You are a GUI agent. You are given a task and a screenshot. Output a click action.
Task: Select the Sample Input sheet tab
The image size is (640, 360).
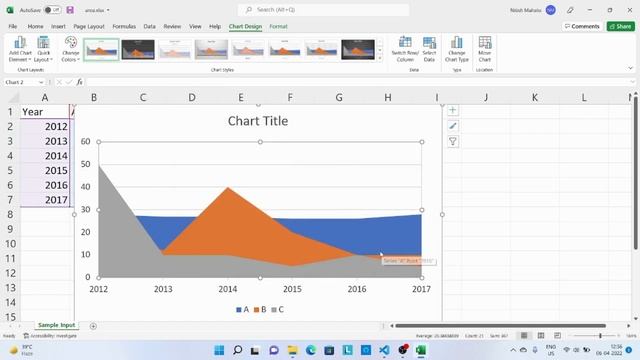pos(57,325)
